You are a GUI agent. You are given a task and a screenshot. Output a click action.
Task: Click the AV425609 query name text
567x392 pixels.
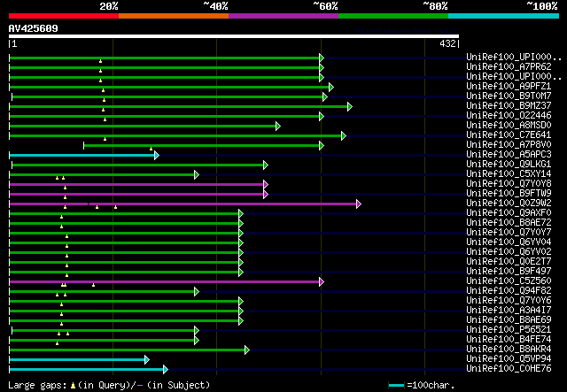[x=34, y=28]
